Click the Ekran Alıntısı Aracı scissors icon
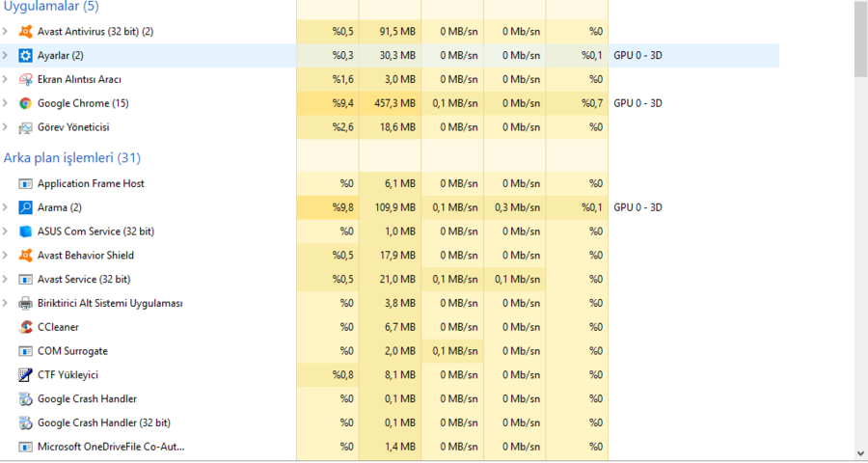The height and width of the screenshot is (463, 868). coord(25,79)
